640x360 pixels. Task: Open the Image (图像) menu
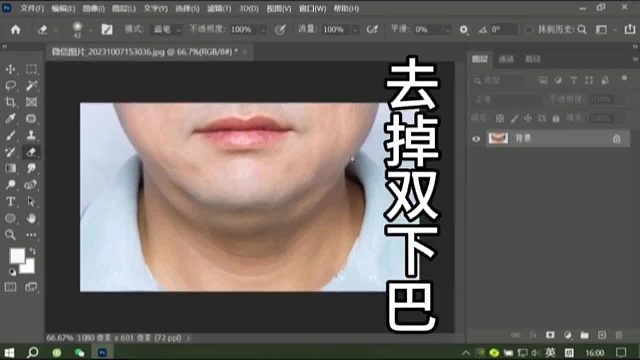click(94, 8)
